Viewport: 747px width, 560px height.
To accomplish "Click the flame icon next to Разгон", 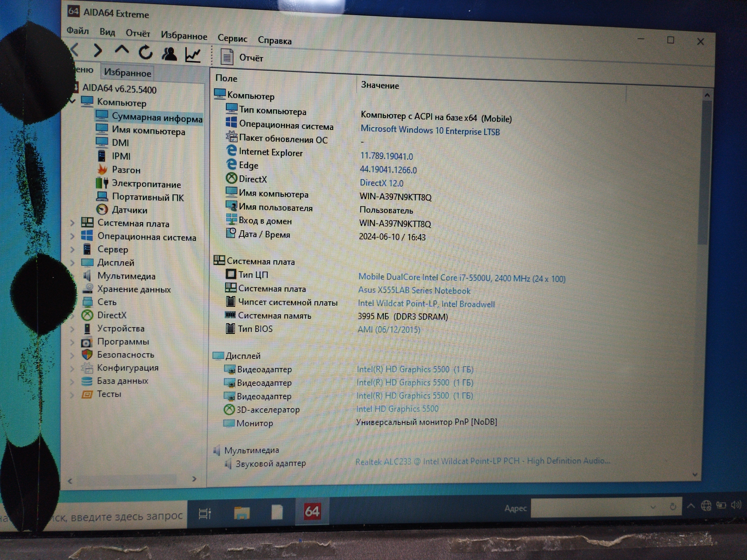I will [102, 169].
